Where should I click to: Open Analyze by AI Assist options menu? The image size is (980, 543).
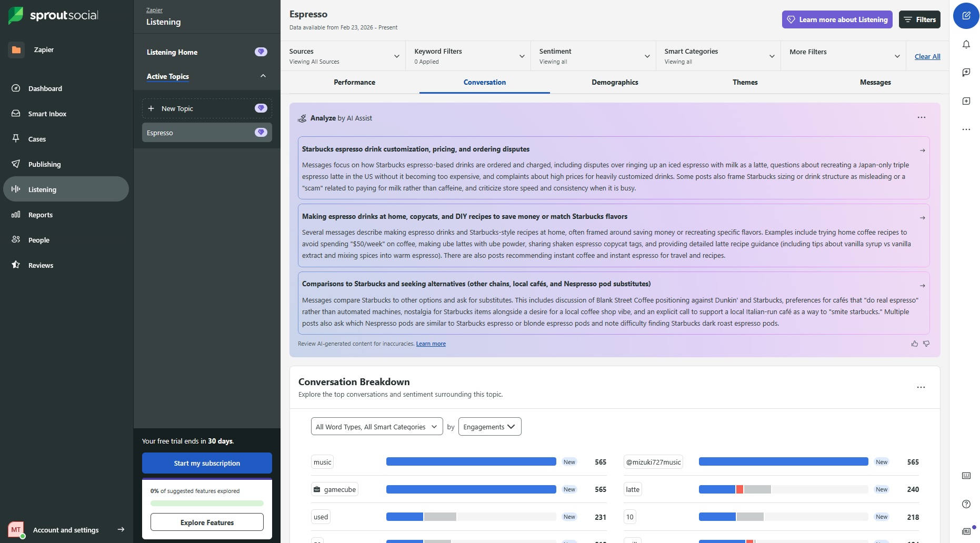click(921, 118)
